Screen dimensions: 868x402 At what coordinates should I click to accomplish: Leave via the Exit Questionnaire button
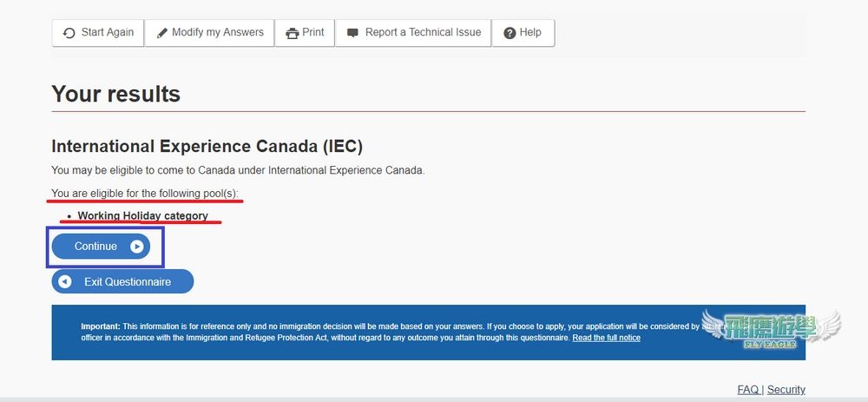(x=123, y=282)
